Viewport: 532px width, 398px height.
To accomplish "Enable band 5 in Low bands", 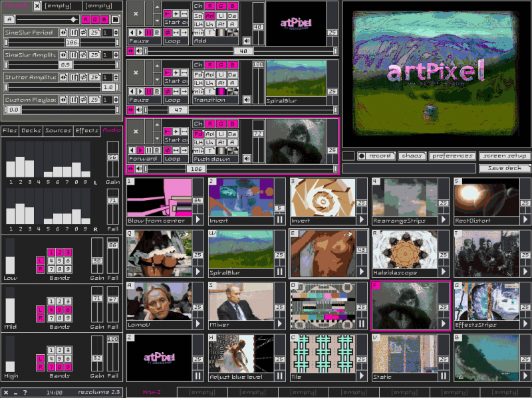I will point(60,260).
